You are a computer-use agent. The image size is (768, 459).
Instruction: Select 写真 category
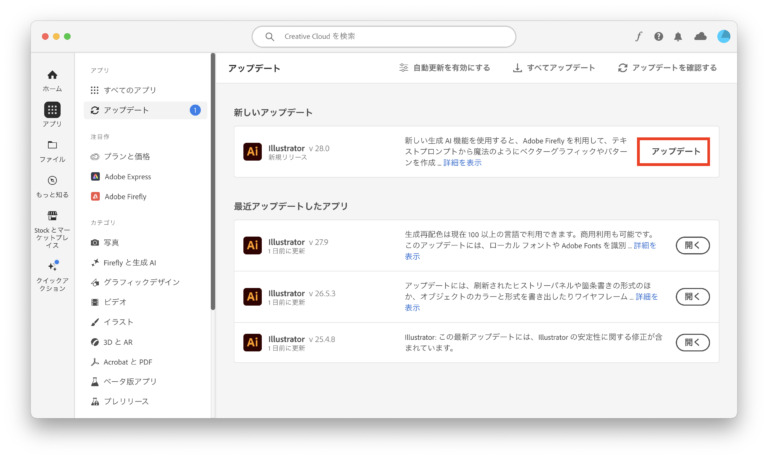(x=145, y=242)
